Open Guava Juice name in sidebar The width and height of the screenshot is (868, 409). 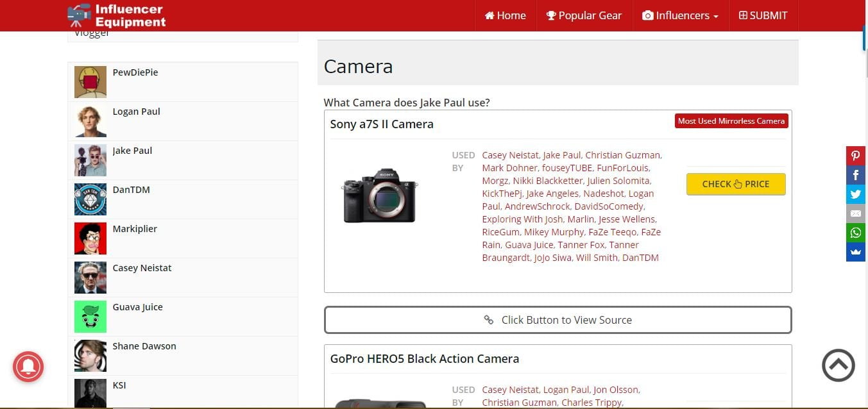tap(138, 307)
